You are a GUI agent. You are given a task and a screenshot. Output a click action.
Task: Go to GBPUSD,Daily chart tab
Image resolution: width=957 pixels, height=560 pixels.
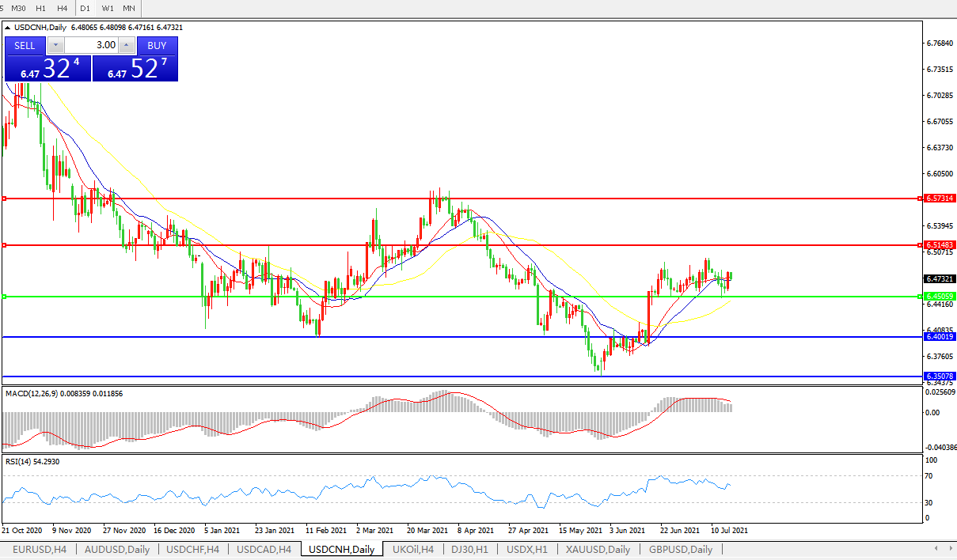(680, 549)
